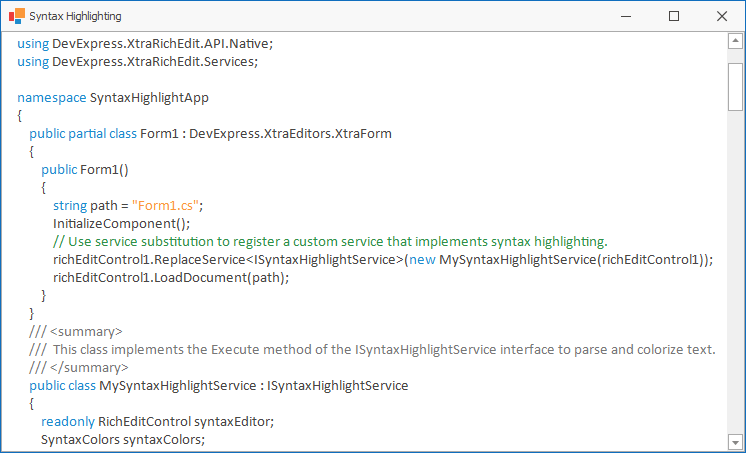
Task: Close the Syntax Highlighting window
Action: (x=722, y=16)
